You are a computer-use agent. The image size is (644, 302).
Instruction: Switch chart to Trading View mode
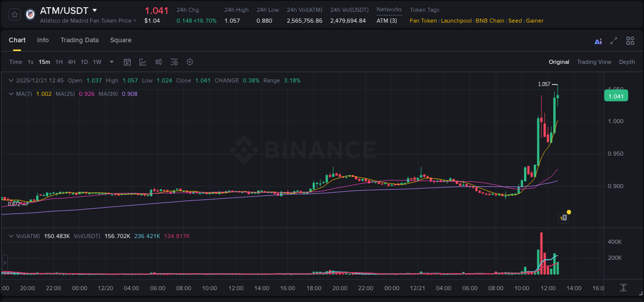[x=594, y=62]
